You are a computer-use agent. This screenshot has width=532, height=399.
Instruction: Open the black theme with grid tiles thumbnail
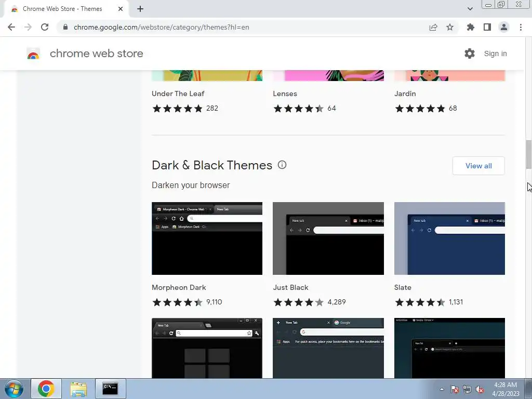click(x=207, y=348)
